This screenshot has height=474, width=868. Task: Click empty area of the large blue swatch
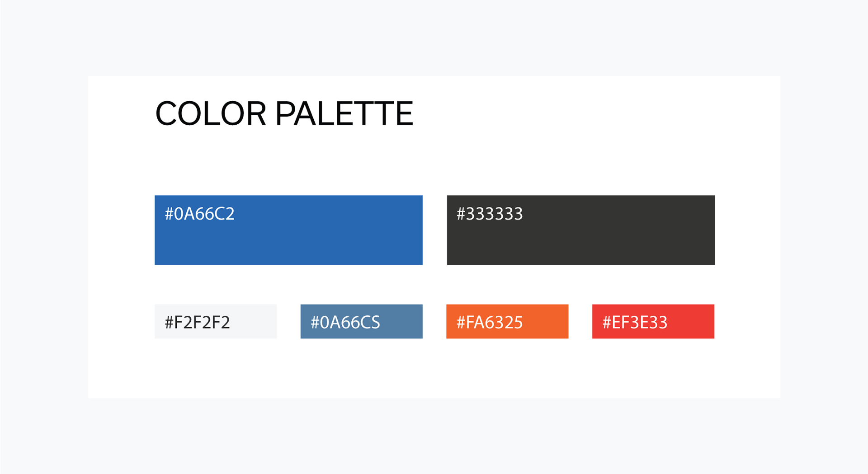click(316, 244)
